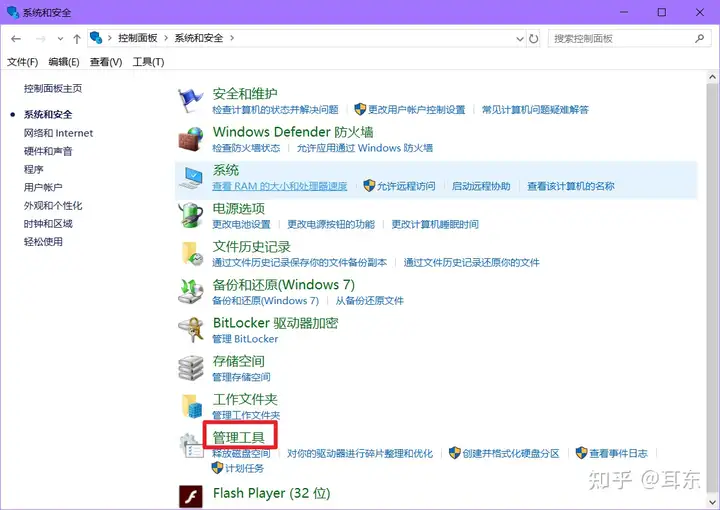Click the BitLocker 驱动器加密 keys icon
This screenshot has height=510, width=720.
point(190,330)
